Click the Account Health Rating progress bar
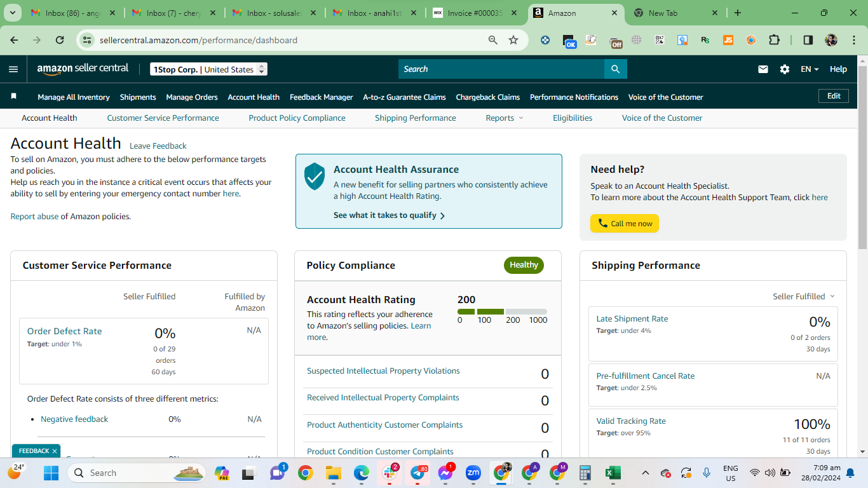 pyautogui.click(x=502, y=312)
